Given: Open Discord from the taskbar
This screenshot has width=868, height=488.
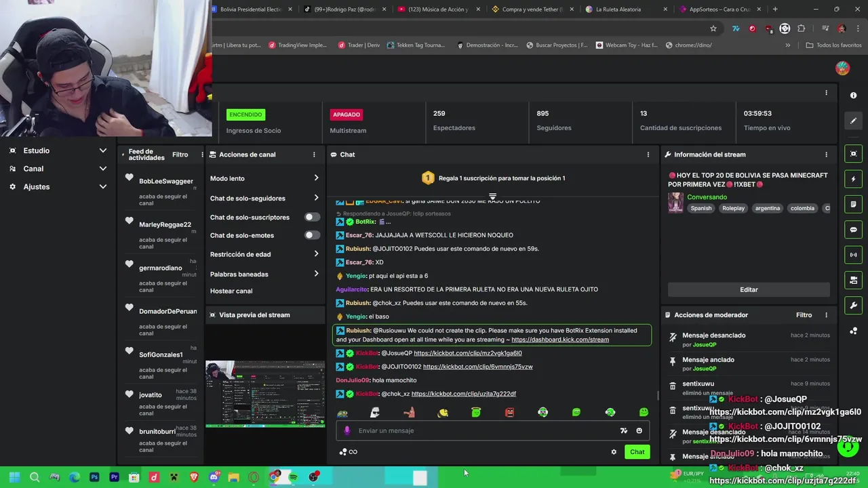Looking at the screenshot, I should tap(214, 477).
